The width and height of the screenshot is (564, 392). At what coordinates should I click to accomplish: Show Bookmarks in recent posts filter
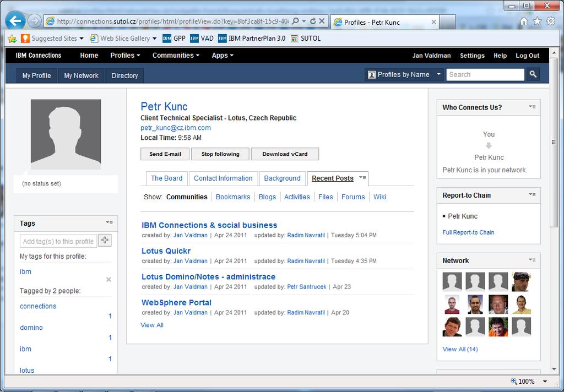pyautogui.click(x=233, y=197)
